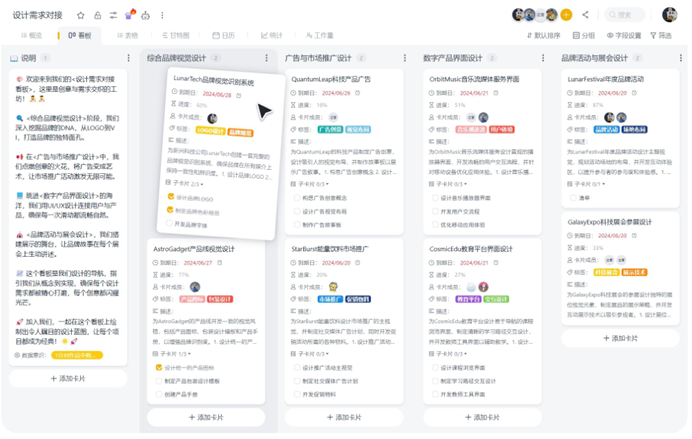Click the calendar icon beside QuantumLeap due date
This screenshot has width=692, height=439.
point(358,93)
